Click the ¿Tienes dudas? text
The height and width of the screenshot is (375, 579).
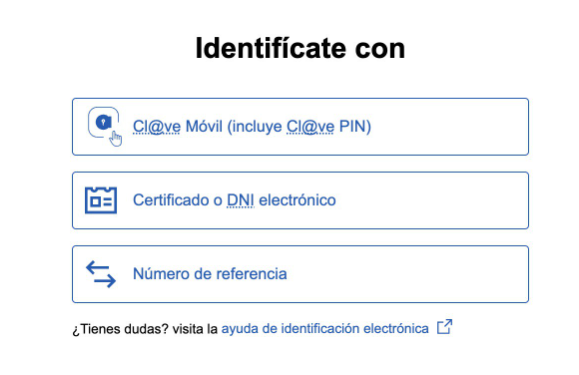pos(120,328)
